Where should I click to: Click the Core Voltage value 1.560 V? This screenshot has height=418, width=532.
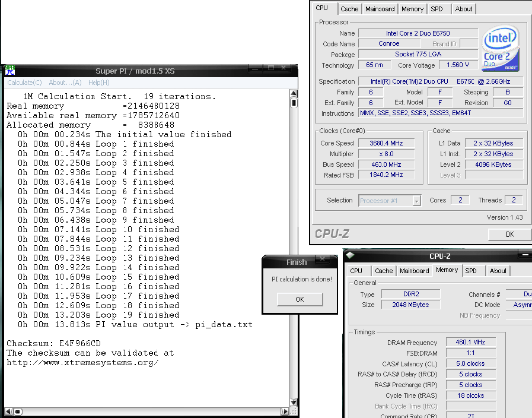tap(458, 65)
